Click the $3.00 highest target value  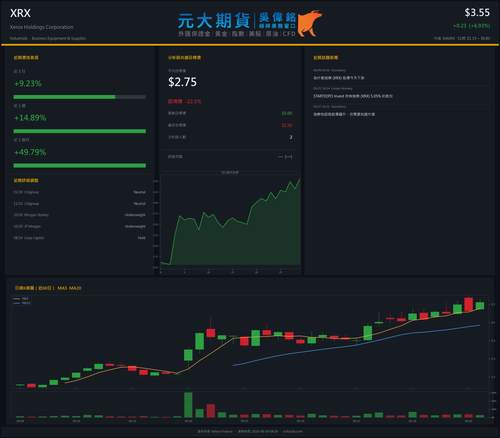tap(287, 113)
